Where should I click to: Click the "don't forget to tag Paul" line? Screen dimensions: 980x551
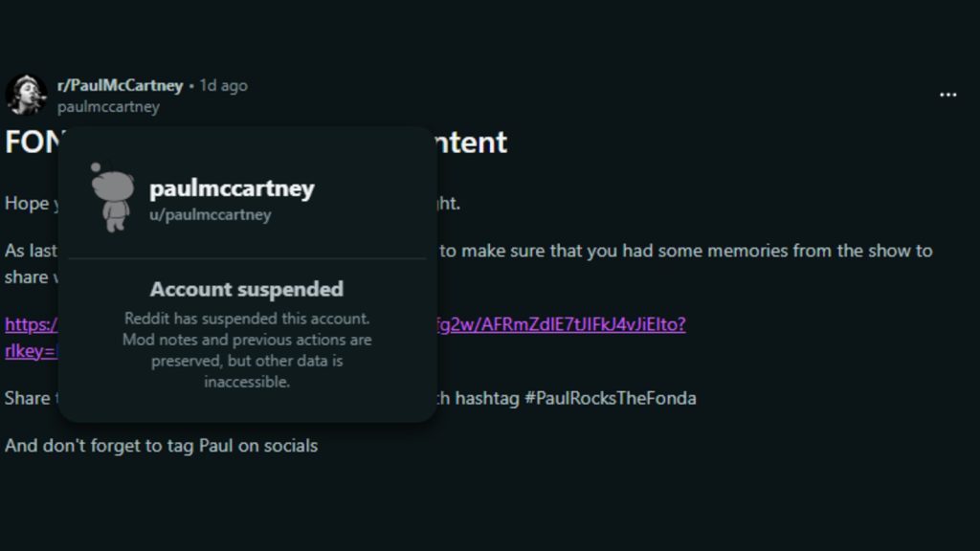point(161,446)
